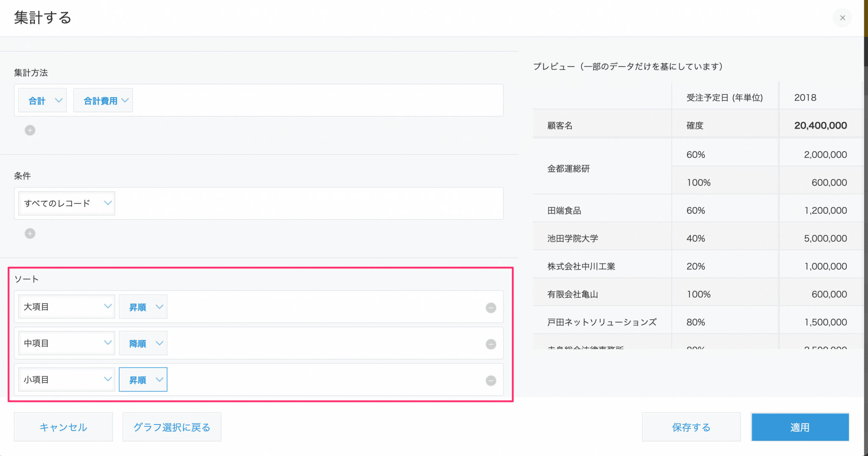The height and width of the screenshot is (456, 868).
Task: Open the 降順 order dropdown for 中項目
Action: click(x=143, y=343)
